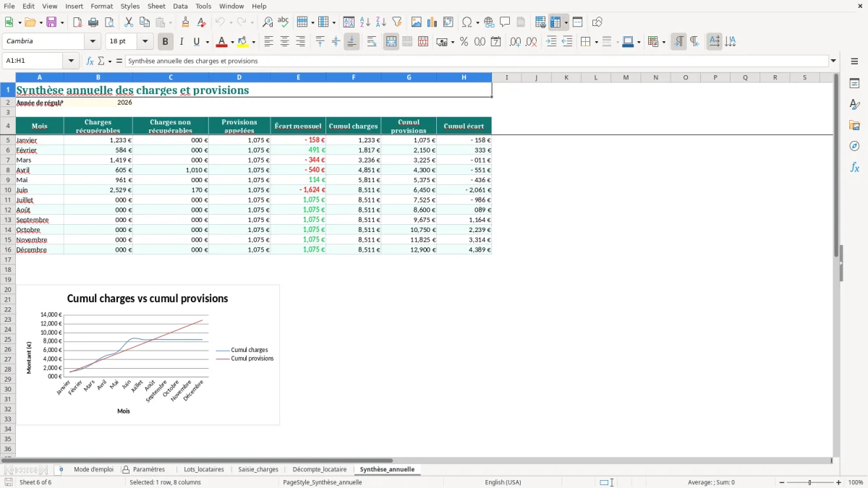Viewport: 868px width, 488px height.
Task: Click the Copy icon
Action: tap(143, 22)
